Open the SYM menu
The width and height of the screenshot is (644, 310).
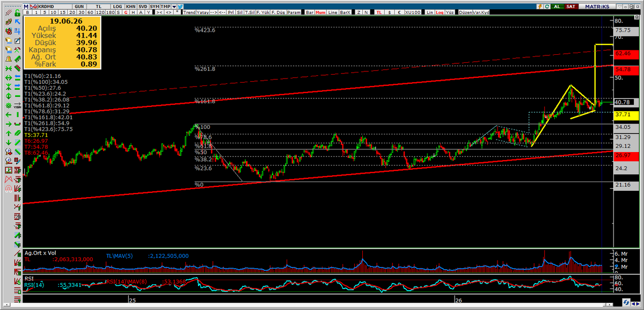[x=155, y=6]
